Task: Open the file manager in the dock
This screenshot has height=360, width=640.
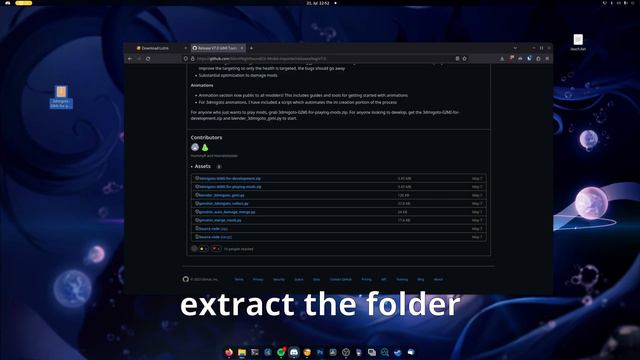Action: [242, 352]
